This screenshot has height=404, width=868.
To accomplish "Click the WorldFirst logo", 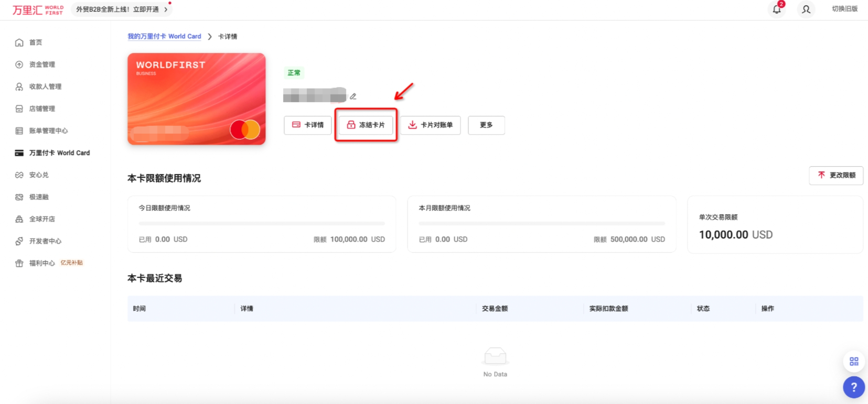I will 38,10.
